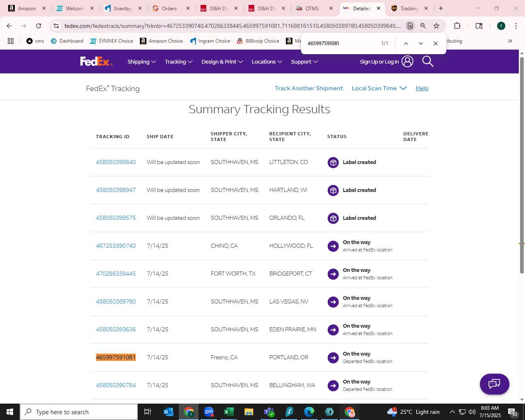Open the chat assistant bubble button
The image size is (525, 420).
pos(495,384)
